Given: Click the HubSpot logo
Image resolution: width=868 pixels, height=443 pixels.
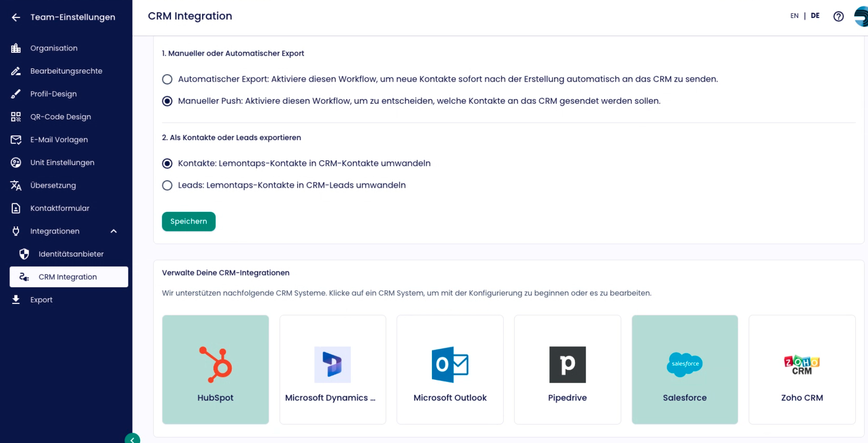Looking at the screenshot, I should point(216,364).
